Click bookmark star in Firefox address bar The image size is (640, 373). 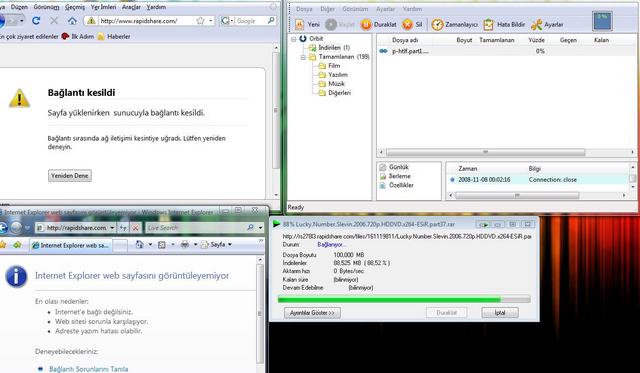click(x=200, y=20)
